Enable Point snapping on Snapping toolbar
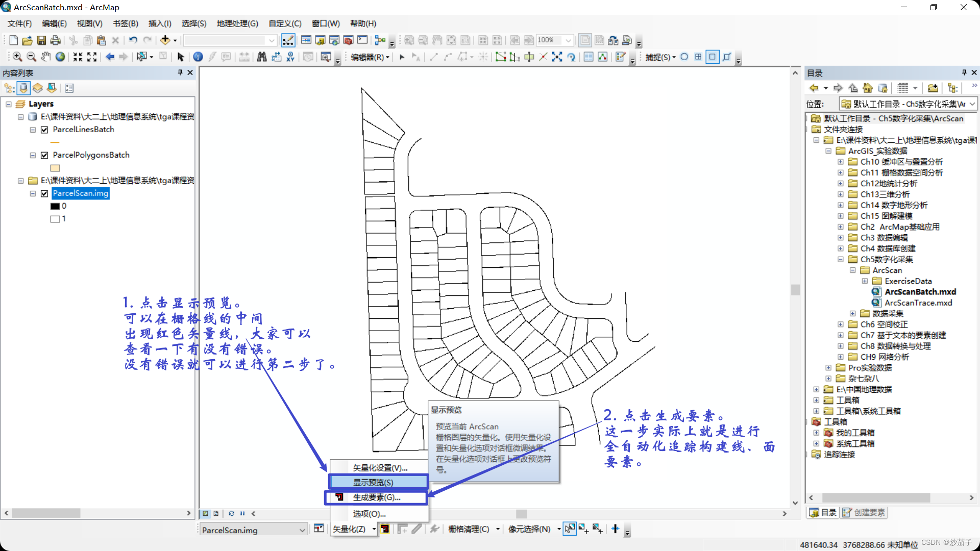Screen dimensions: 980x551 684,57
